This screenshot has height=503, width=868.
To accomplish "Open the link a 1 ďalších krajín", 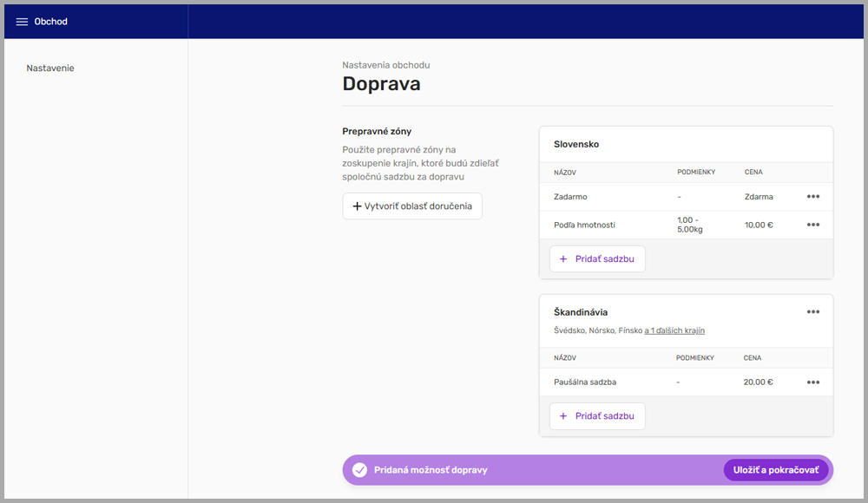I will pos(673,330).
